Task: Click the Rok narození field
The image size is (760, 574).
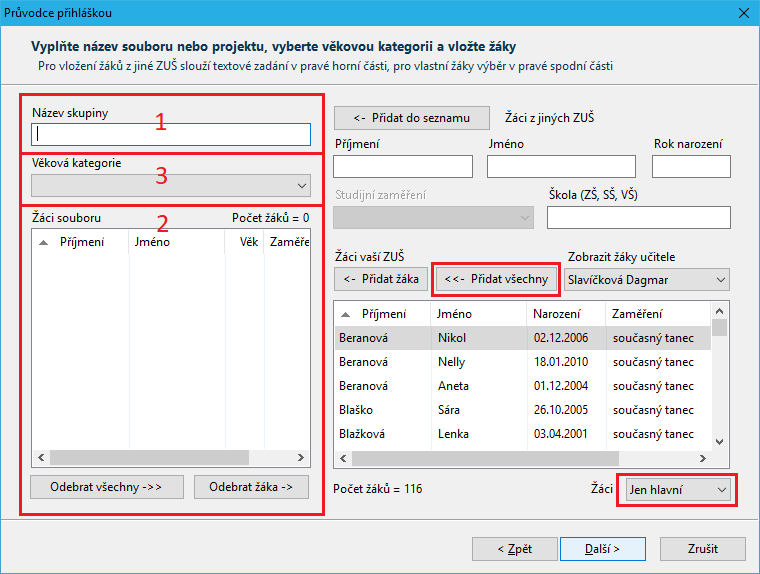Action: coord(691,166)
